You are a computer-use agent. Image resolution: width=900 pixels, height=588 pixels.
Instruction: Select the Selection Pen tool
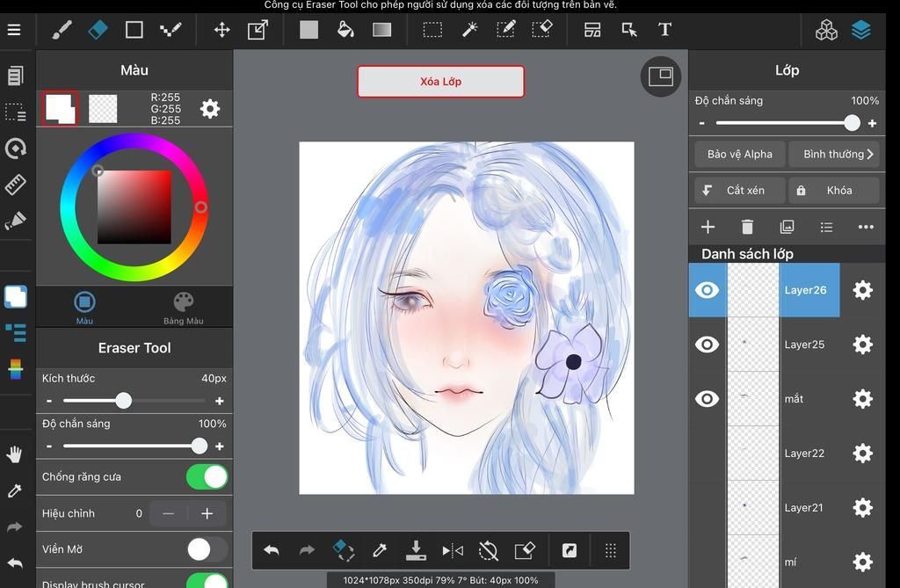coord(505,30)
